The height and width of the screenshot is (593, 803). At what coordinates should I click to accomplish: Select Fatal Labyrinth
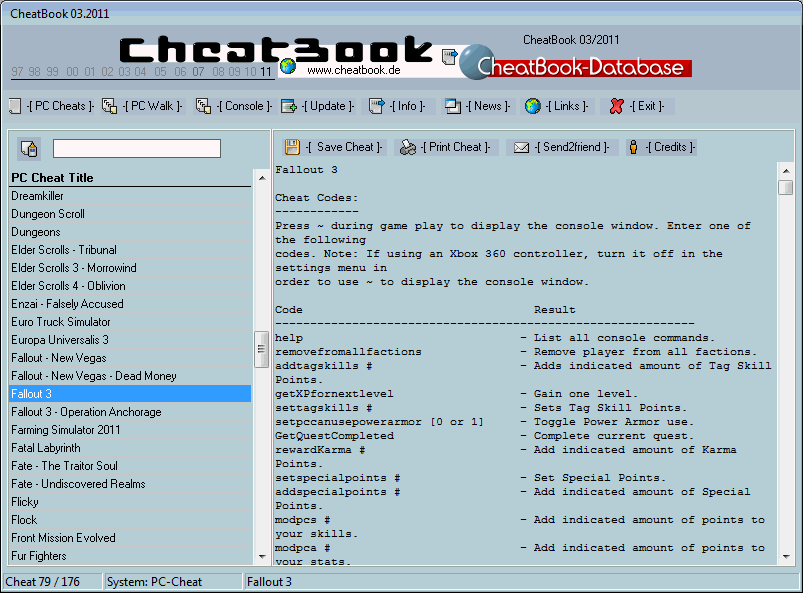[x=130, y=448]
